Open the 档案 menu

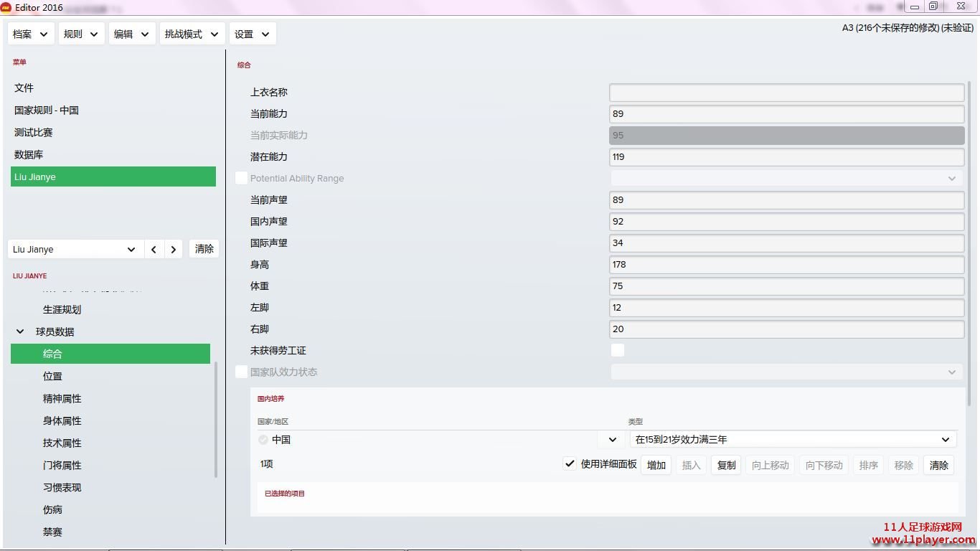[x=31, y=34]
